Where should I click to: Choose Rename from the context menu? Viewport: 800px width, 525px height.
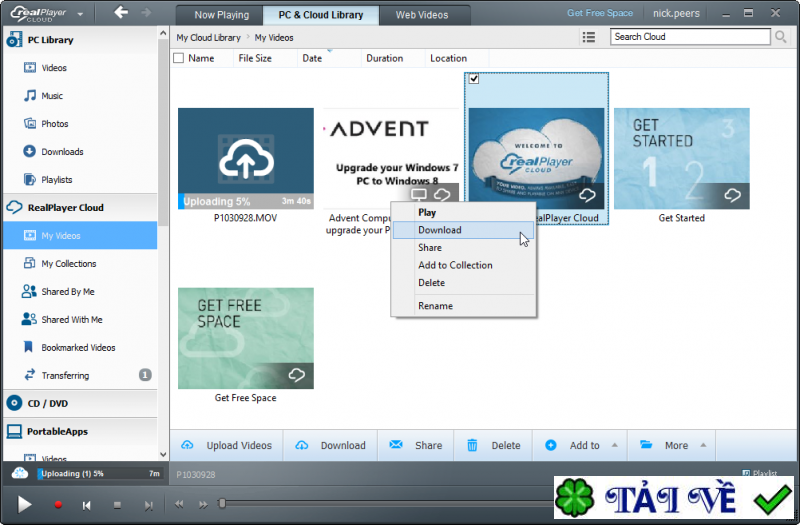pyautogui.click(x=463, y=306)
